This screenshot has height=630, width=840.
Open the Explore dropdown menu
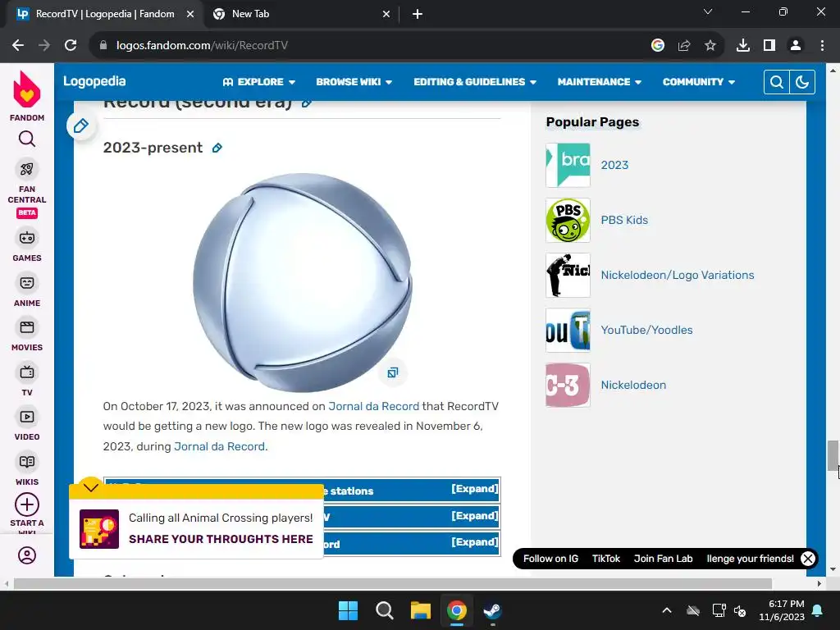click(x=258, y=82)
